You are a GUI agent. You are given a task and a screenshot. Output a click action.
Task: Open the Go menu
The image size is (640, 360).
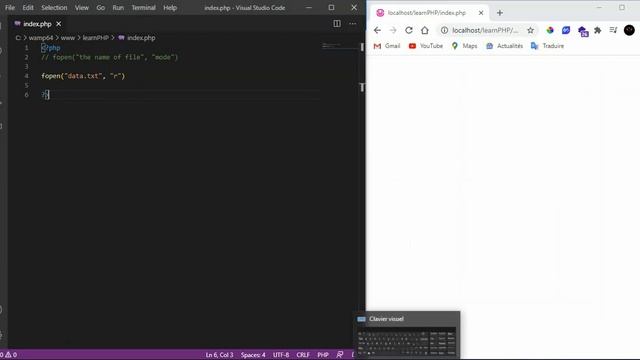click(100, 7)
